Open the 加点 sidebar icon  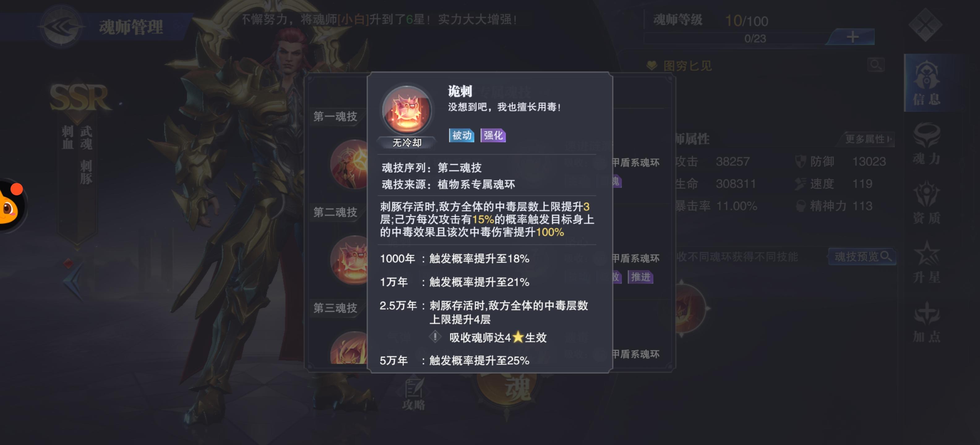(x=927, y=321)
